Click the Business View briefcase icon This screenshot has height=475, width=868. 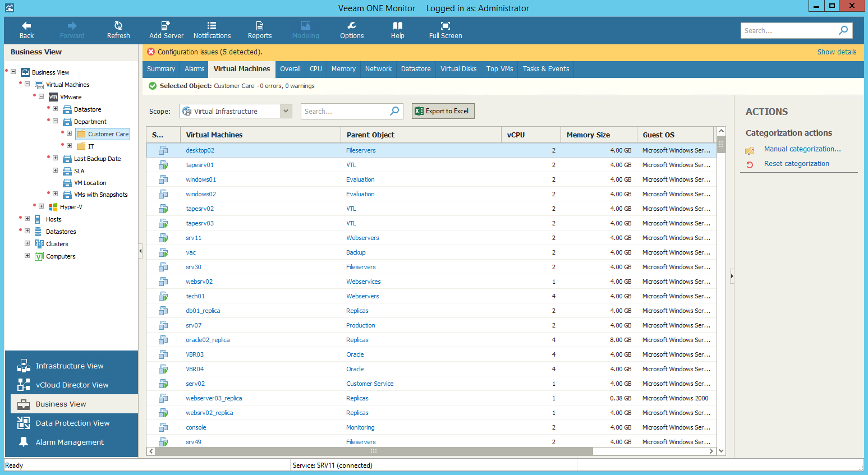pyautogui.click(x=24, y=404)
